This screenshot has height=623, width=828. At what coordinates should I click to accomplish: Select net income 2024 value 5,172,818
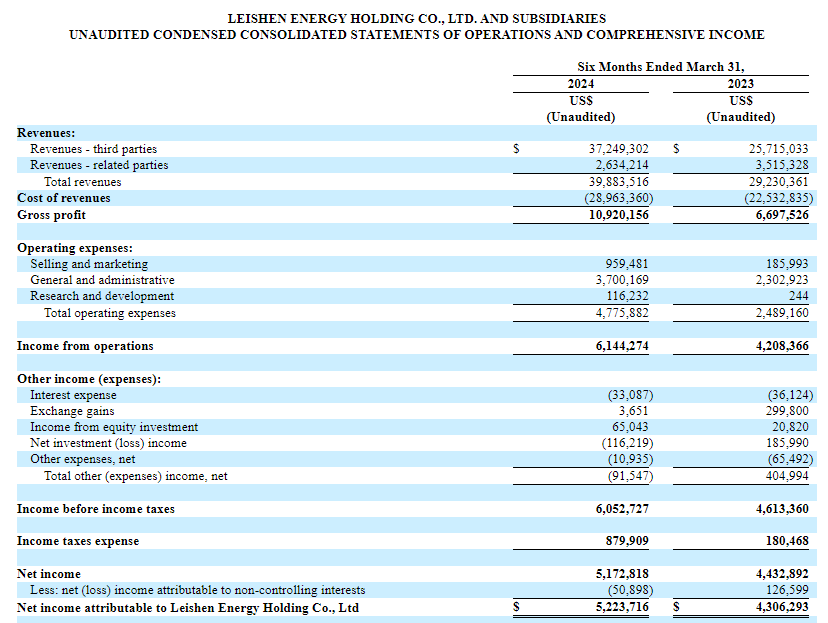tap(622, 574)
